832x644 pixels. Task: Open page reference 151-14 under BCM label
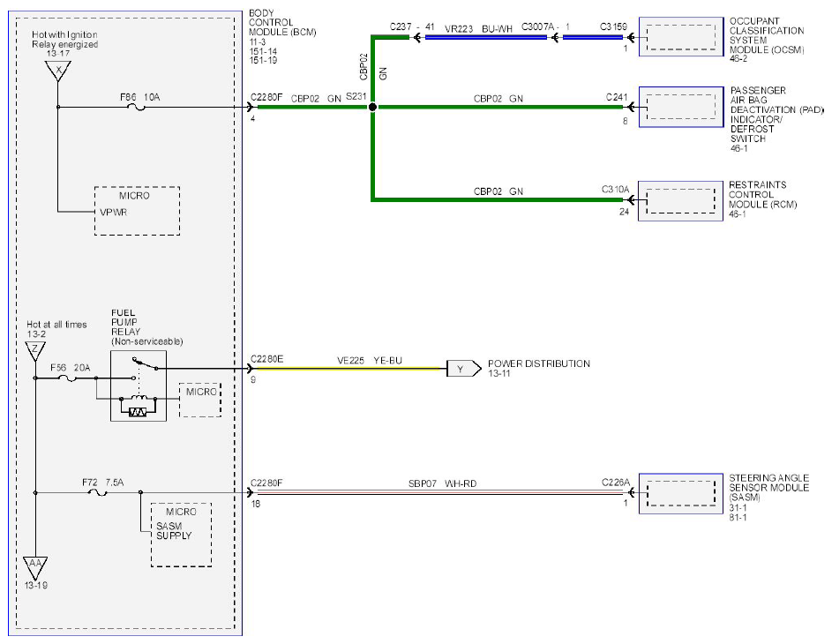point(263,51)
